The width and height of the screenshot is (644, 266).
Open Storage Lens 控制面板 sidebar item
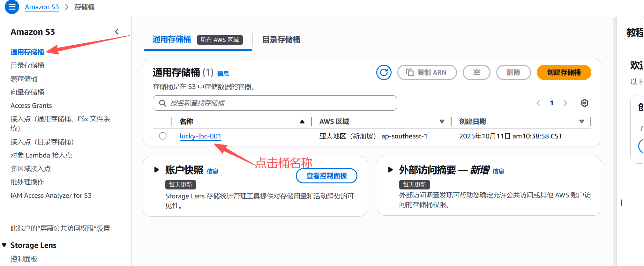(x=24, y=259)
